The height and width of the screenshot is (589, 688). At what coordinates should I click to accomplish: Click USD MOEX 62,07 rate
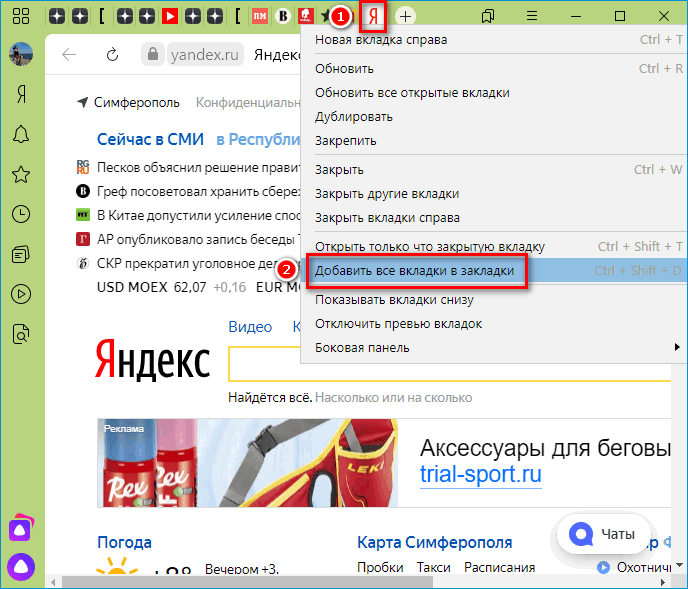tap(151, 287)
